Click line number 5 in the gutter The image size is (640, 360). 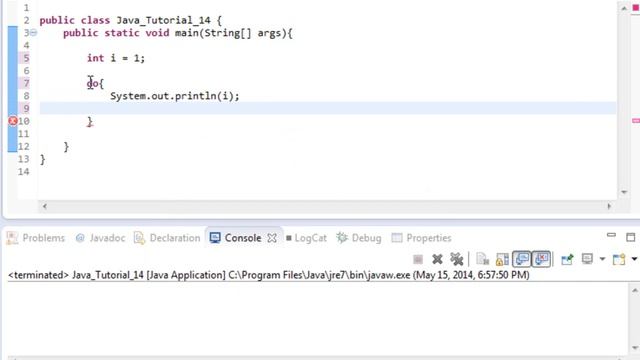pos(26,58)
